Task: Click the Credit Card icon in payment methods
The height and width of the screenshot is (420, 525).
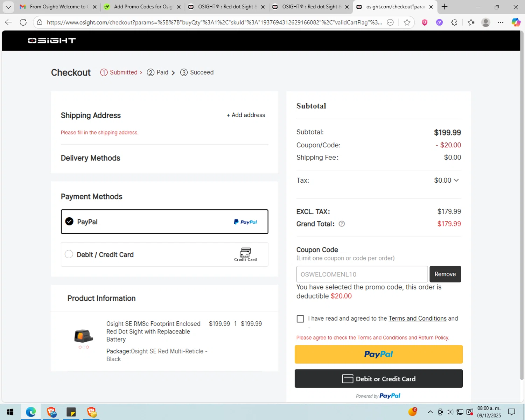Action: [245, 254]
